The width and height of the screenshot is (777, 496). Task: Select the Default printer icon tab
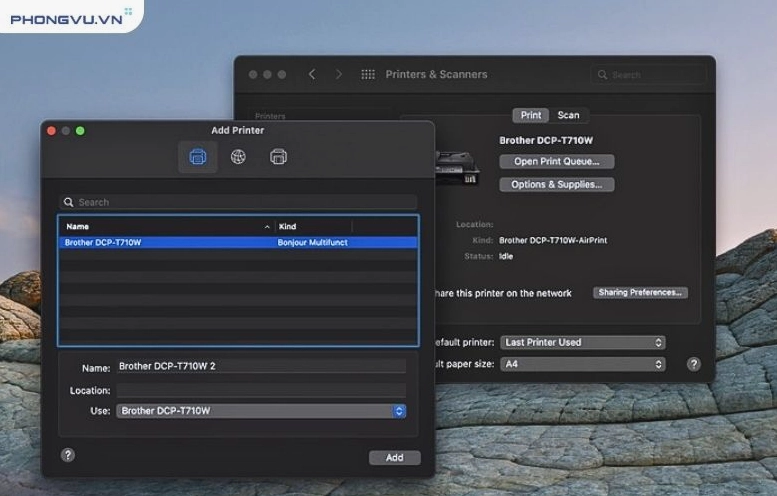point(198,157)
